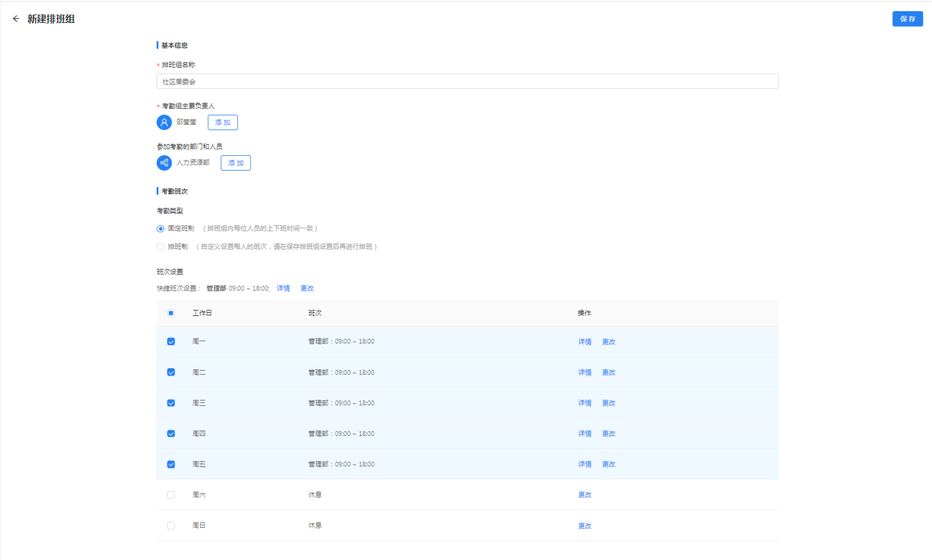Add a department under 参加考勤的部门和人员
932x560 pixels.
point(235,163)
